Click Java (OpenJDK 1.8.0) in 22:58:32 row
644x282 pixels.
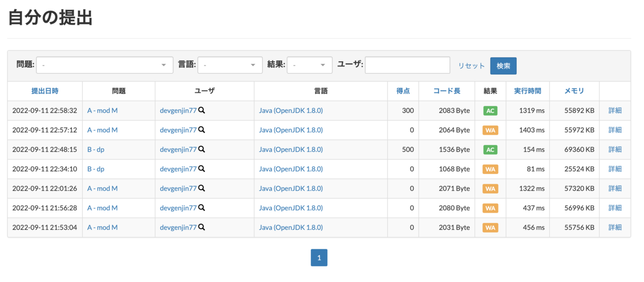pyautogui.click(x=291, y=111)
